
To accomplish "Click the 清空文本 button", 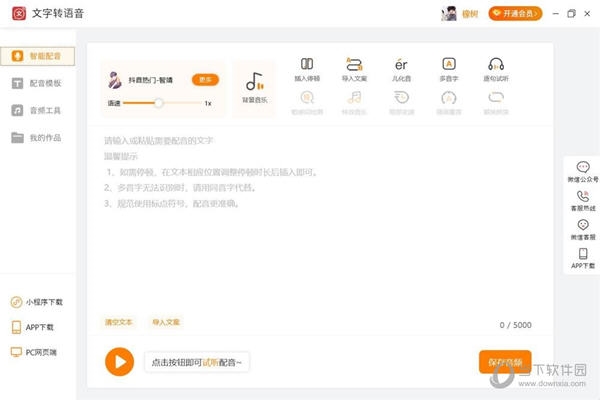I will pyautogui.click(x=119, y=322).
